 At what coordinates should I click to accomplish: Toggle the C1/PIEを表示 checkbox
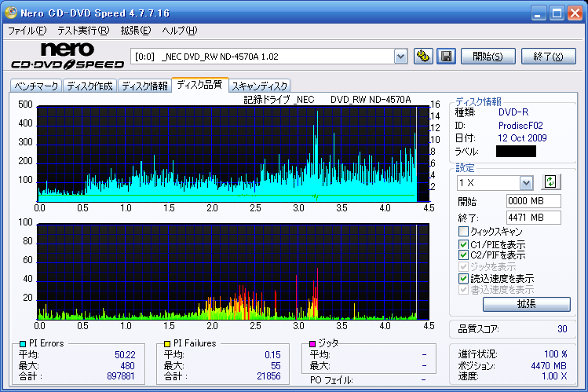463,244
